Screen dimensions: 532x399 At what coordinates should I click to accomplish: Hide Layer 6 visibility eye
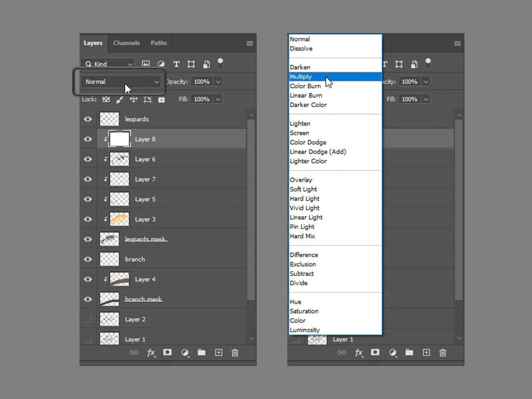tap(88, 159)
